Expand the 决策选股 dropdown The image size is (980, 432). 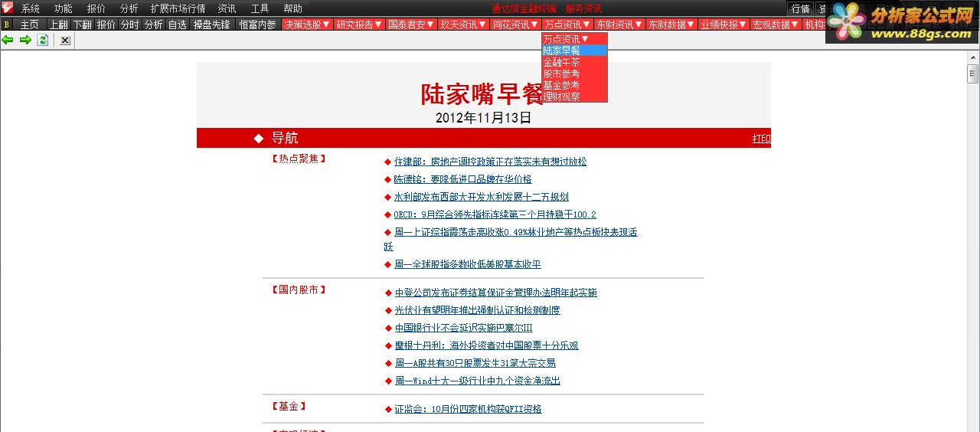point(307,25)
